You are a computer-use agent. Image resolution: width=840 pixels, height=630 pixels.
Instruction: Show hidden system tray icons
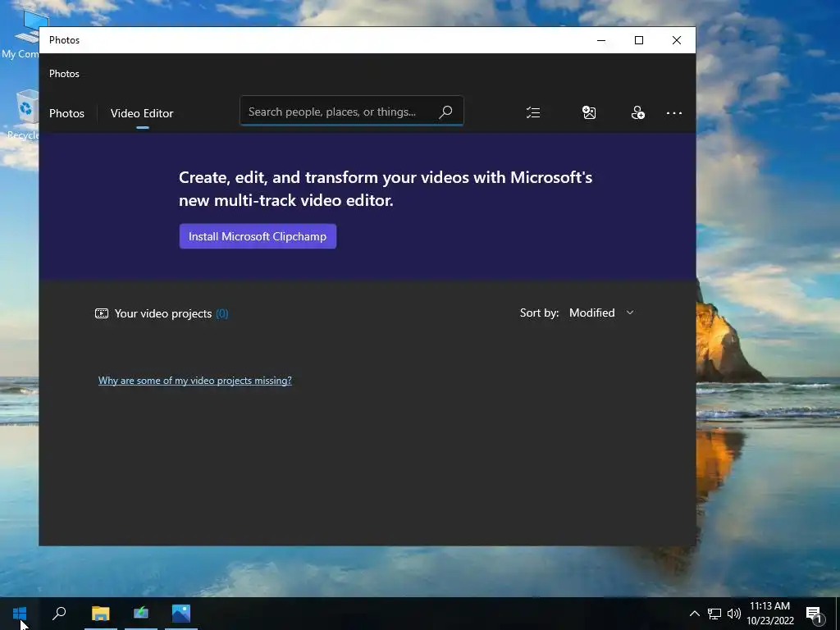coord(694,614)
